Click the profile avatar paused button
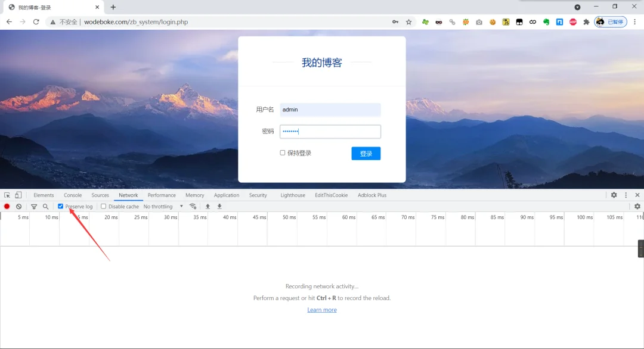This screenshot has width=644, height=349. click(x=611, y=21)
